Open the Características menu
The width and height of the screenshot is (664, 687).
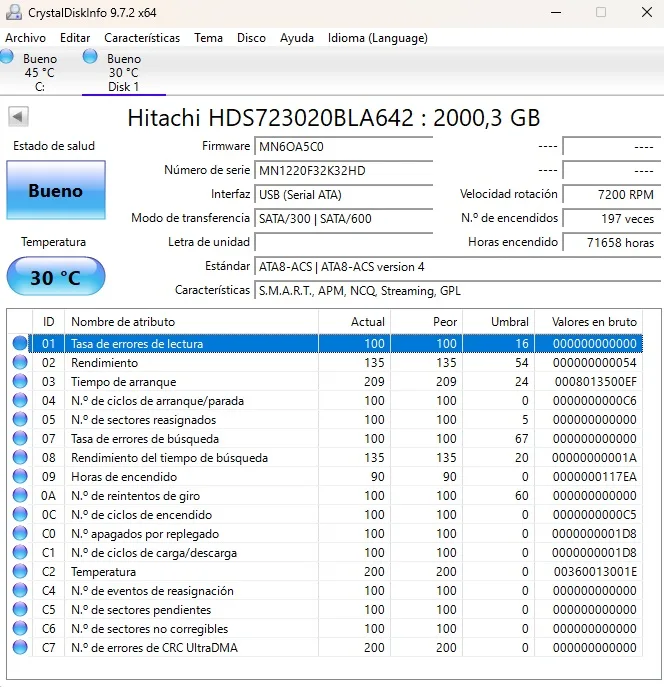pos(142,38)
